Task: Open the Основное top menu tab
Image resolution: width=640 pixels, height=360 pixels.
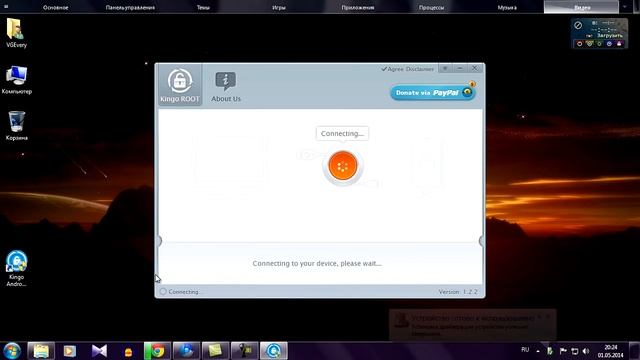Action: tap(56, 7)
